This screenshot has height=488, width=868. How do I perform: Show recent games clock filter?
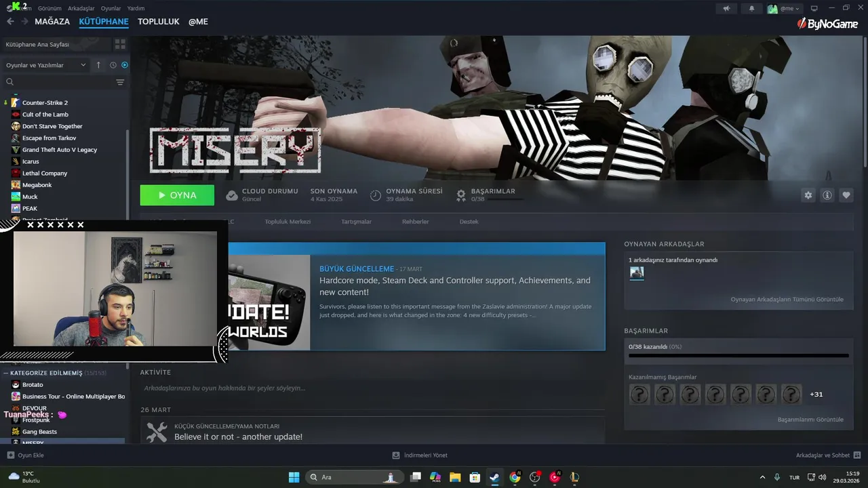pos(113,65)
